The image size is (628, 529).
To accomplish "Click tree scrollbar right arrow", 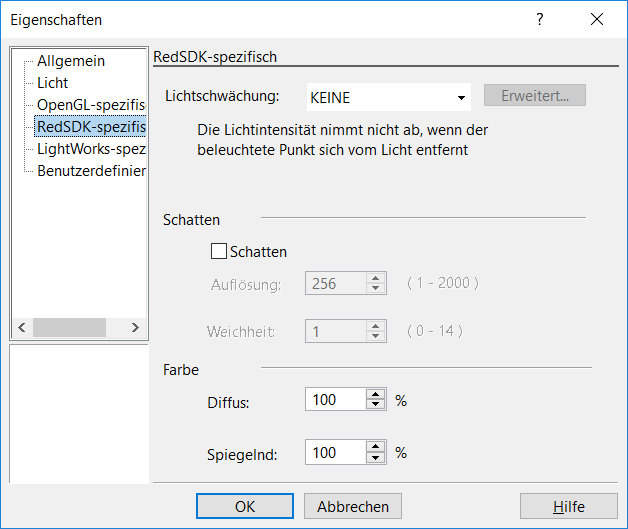I will pyautogui.click(x=135, y=328).
